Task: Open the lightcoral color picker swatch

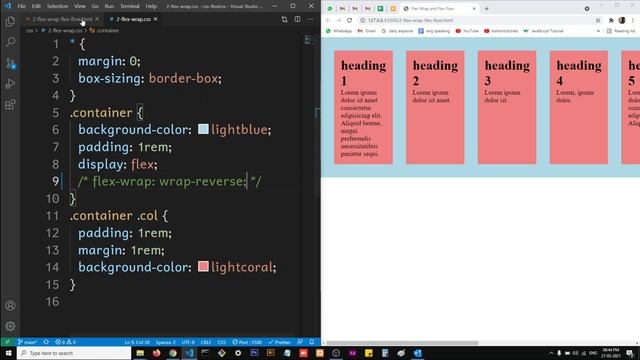Action: [203, 267]
